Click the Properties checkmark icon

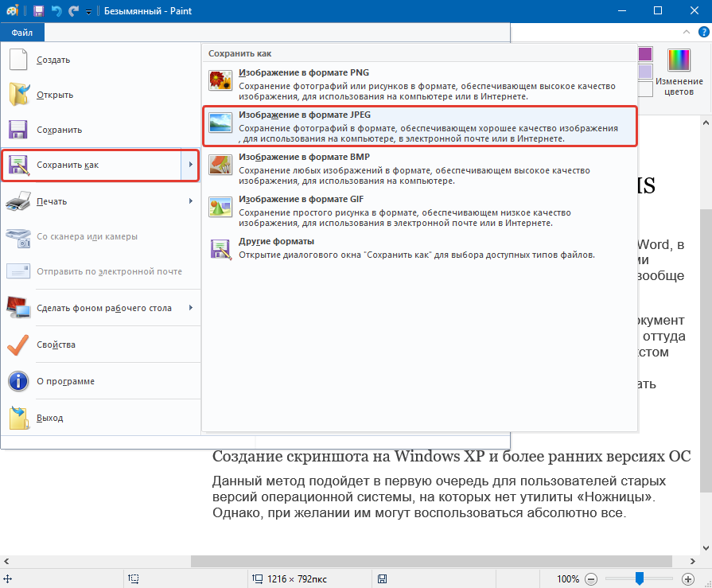pyautogui.click(x=18, y=345)
